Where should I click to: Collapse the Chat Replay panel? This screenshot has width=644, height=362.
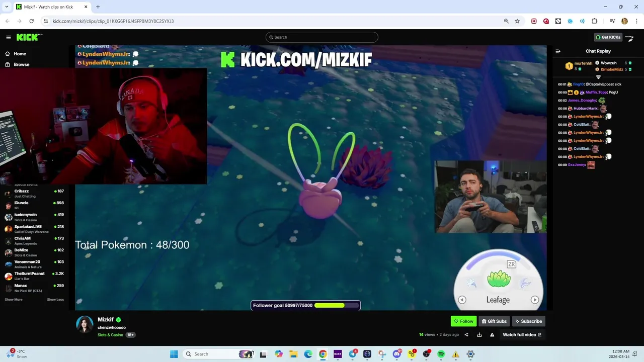[x=558, y=51]
